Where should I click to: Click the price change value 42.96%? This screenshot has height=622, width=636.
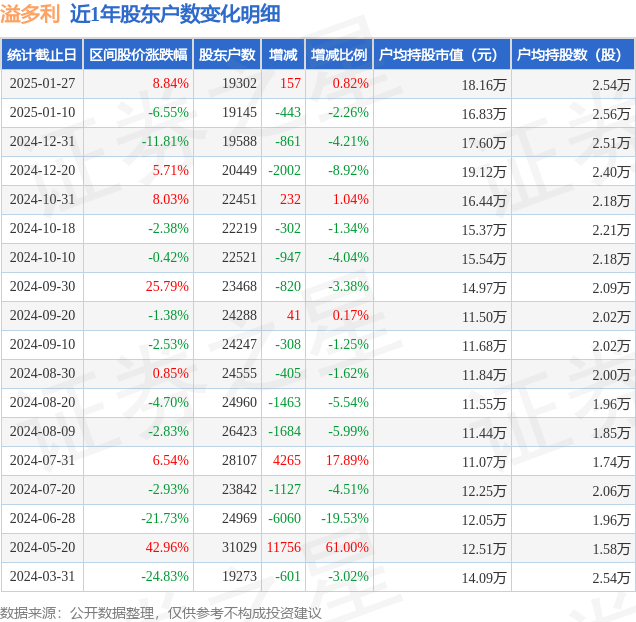pyautogui.click(x=167, y=548)
